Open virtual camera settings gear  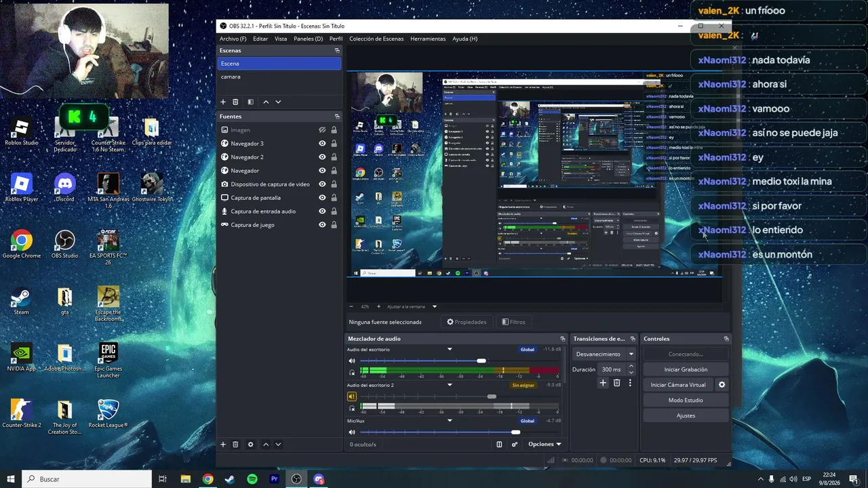722,385
